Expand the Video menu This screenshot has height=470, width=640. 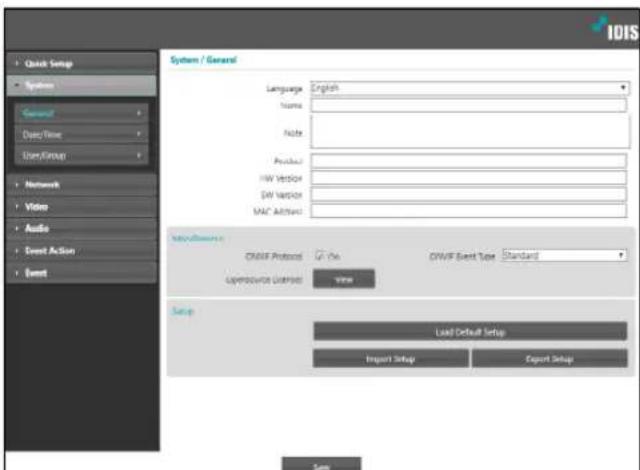coord(81,207)
